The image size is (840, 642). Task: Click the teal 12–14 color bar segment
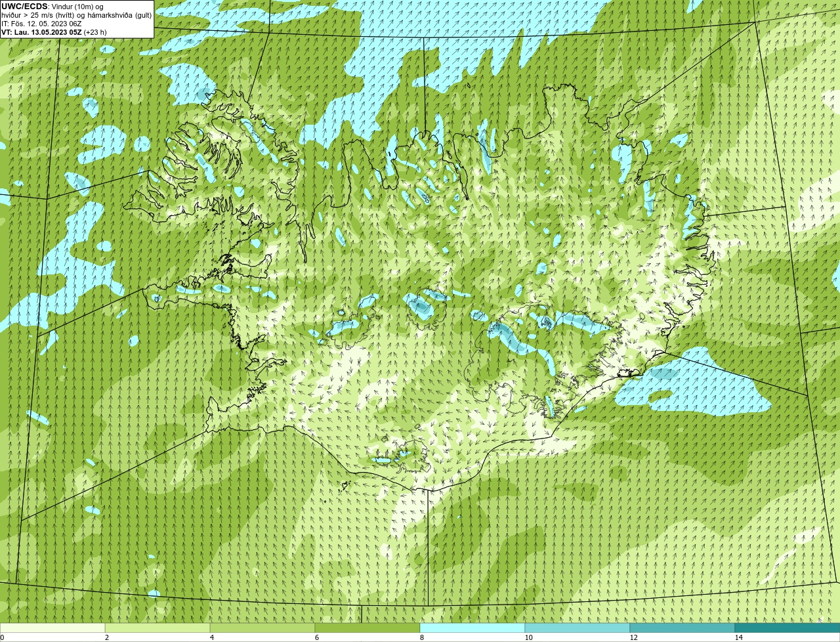pos(682,628)
